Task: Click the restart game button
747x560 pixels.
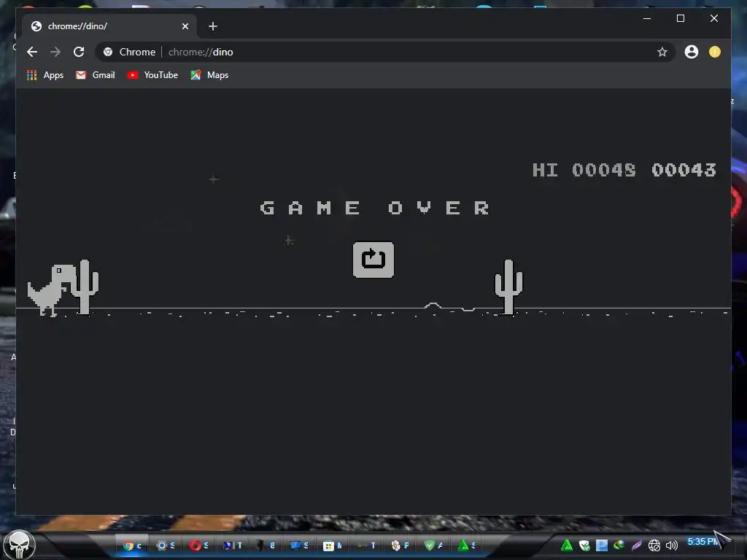Action: point(373,260)
